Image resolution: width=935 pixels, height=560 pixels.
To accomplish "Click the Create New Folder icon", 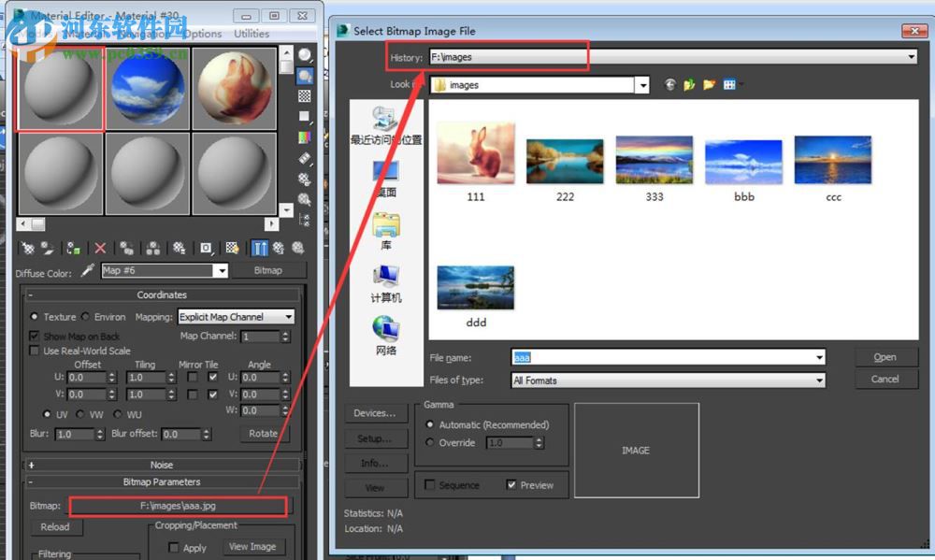I will (x=709, y=84).
